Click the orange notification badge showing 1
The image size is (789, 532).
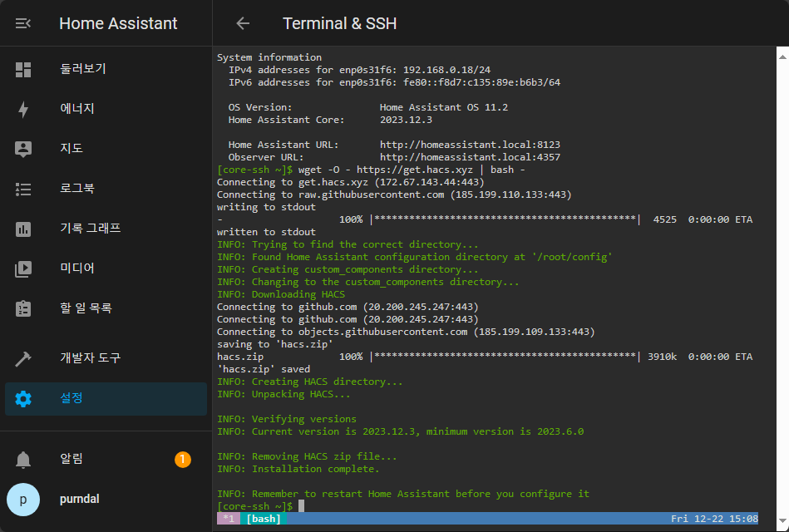[x=183, y=459]
